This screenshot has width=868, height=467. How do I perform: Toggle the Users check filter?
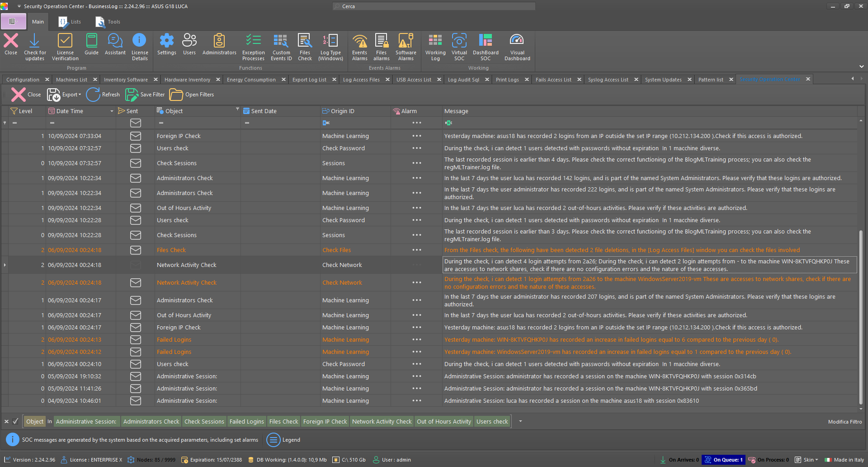492,421
